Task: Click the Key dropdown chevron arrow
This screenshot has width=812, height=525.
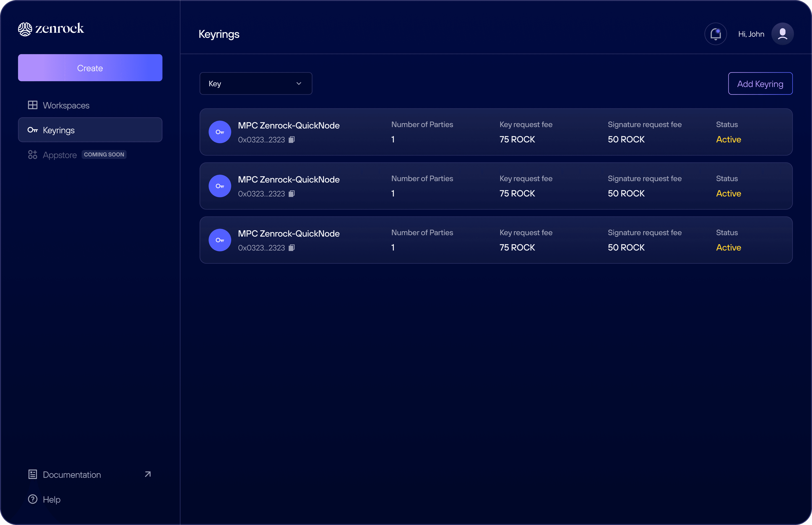Action: (x=299, y=84)
